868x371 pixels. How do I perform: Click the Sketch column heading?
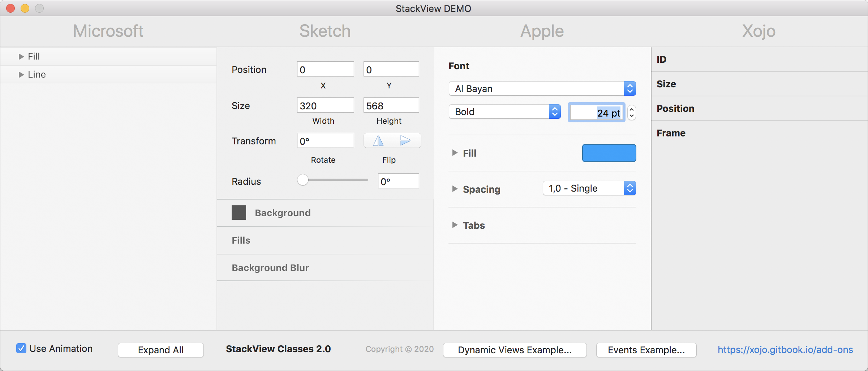click(325, 31)
